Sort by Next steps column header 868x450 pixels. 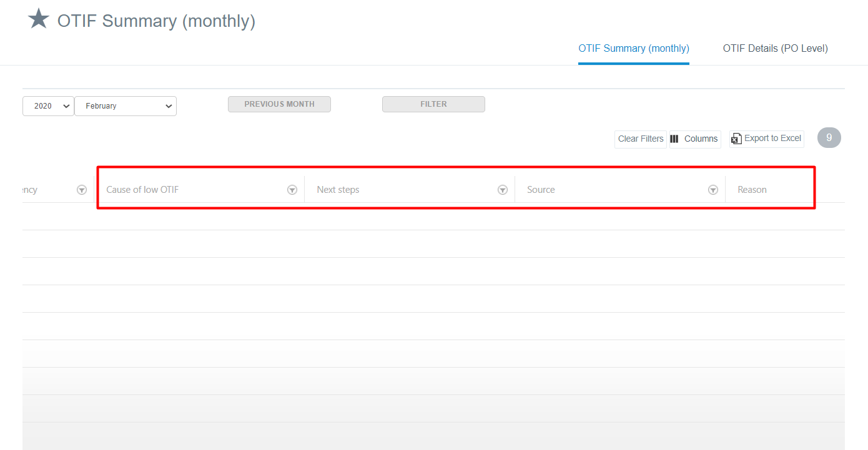[338, 190]
